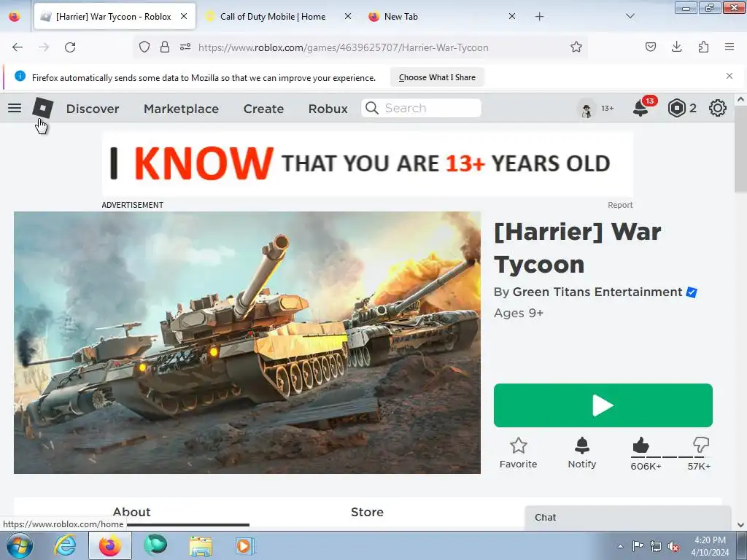Click the address bar URL

coord(343,47)
